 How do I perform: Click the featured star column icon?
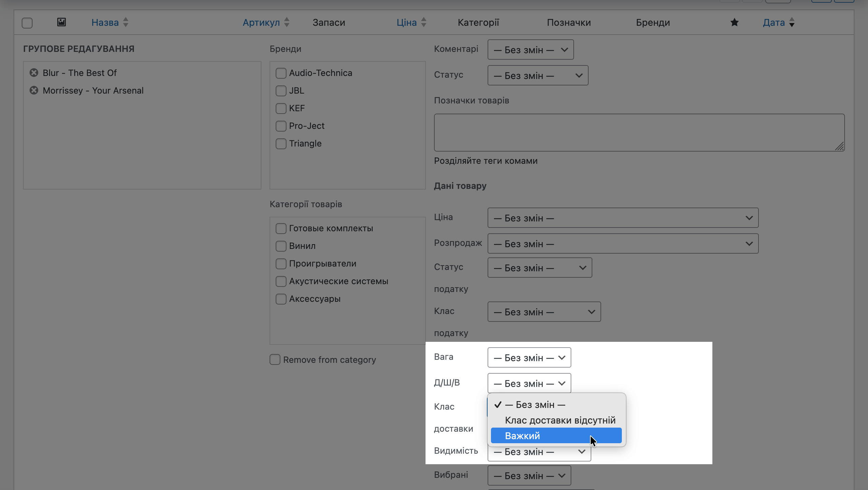734,22
